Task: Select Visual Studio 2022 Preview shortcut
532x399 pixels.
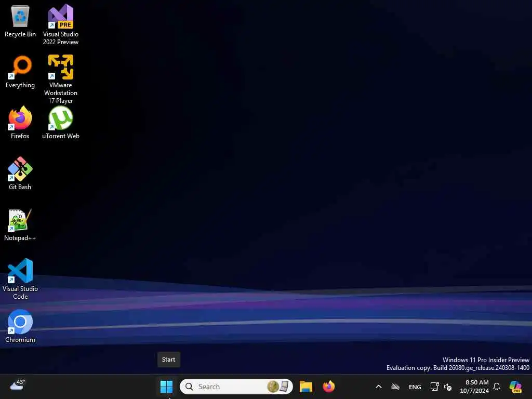Action: point(61,25)
